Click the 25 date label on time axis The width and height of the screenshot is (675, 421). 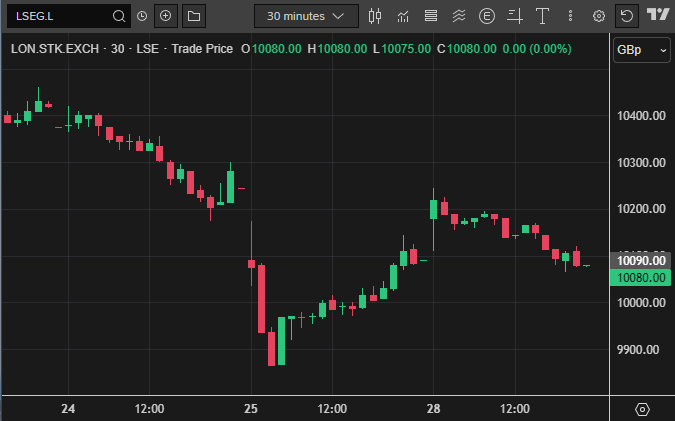point(251,409)
